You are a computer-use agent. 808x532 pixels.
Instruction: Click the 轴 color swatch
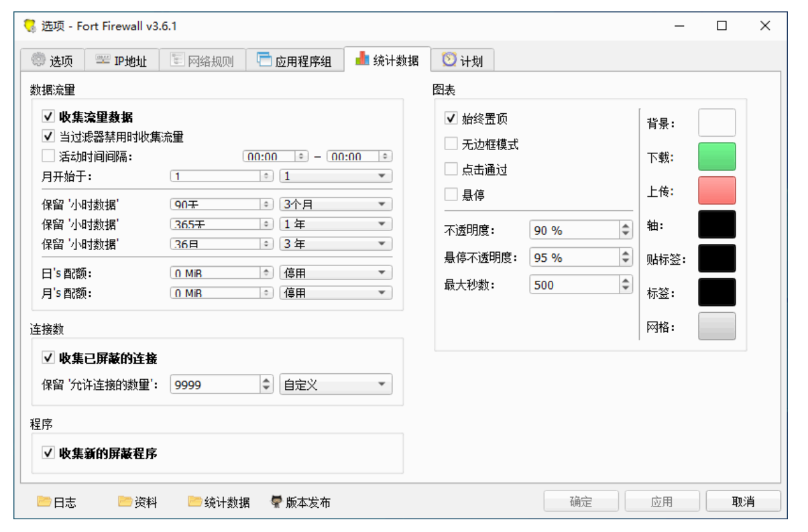click(717, 224)
